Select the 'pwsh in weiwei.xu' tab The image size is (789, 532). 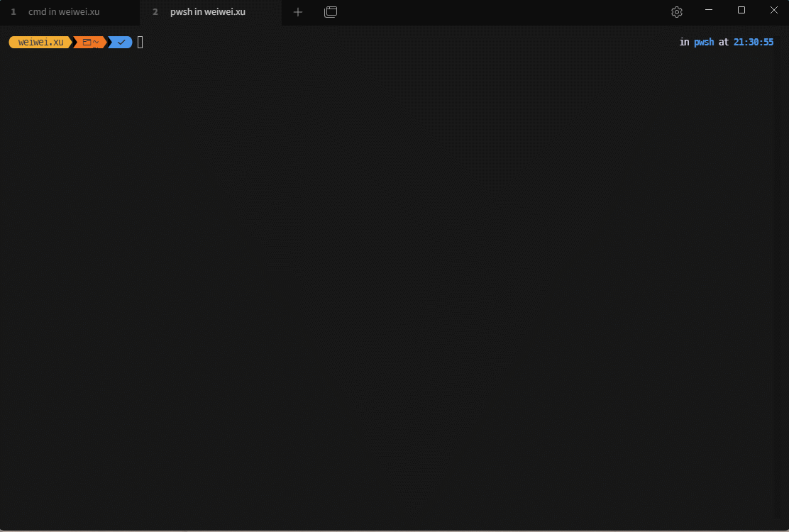(x=207, y=12)
